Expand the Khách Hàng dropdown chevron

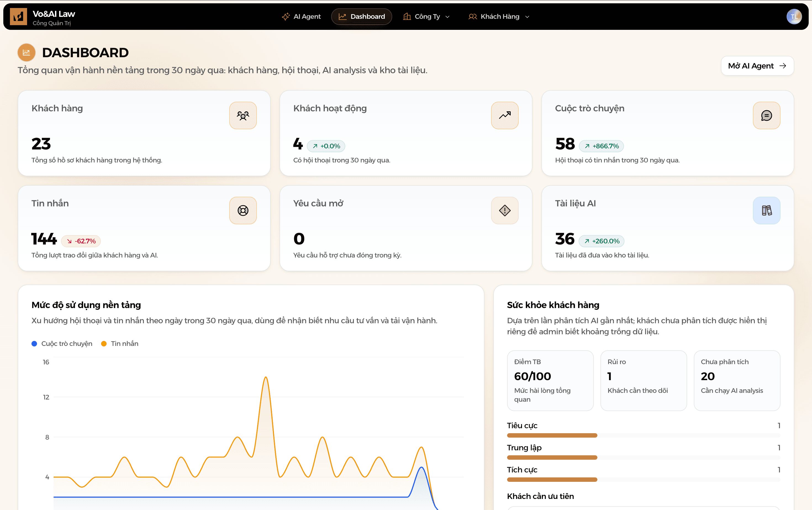coord(528,17)
